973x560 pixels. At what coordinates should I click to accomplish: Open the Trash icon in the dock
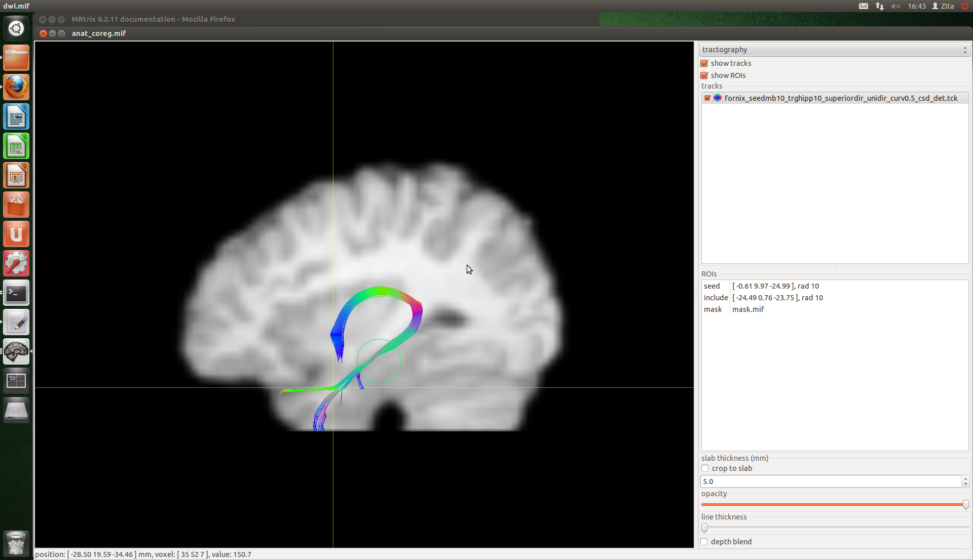pos(16,543)
